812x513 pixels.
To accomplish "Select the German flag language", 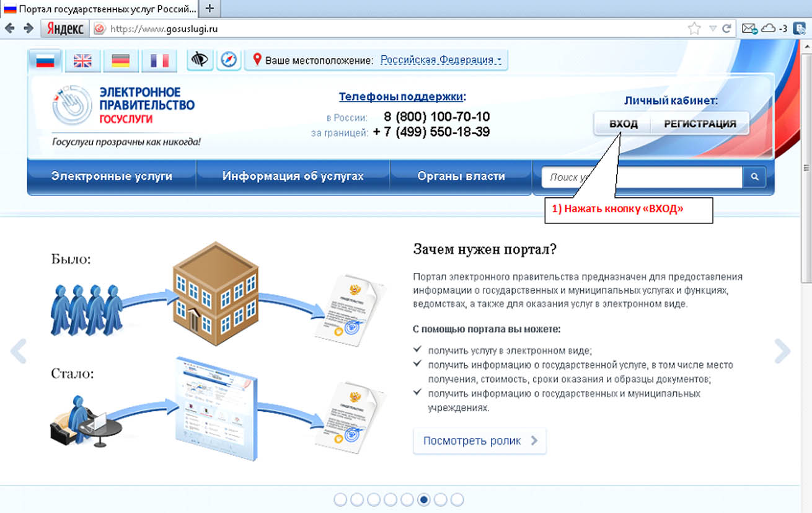I will pos(121,60).
